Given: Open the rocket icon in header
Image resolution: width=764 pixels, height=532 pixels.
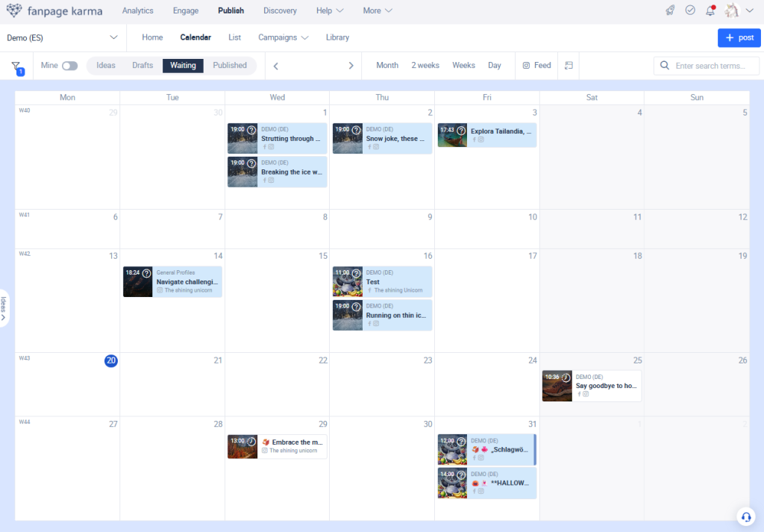Looking at the screenshot, I should pos(670,10).
